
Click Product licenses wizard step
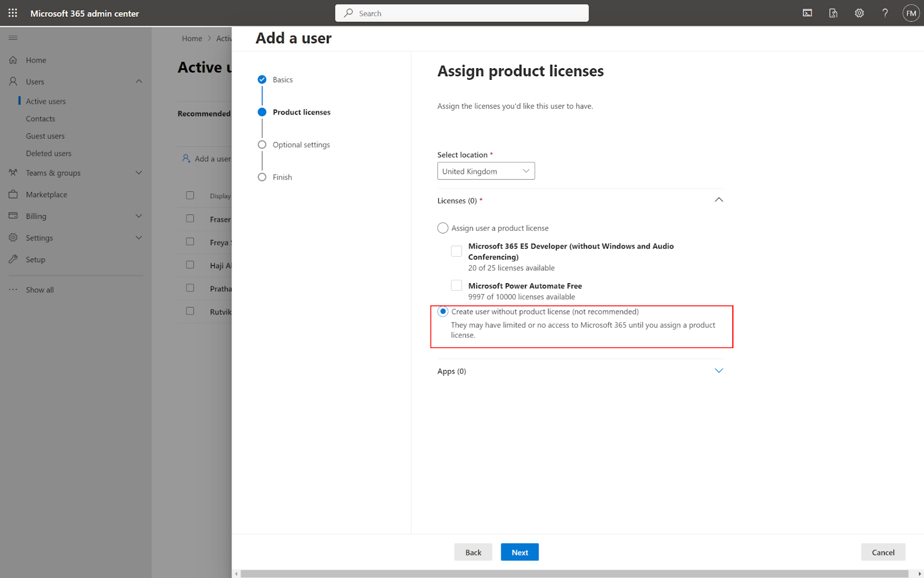pos(301,112)
